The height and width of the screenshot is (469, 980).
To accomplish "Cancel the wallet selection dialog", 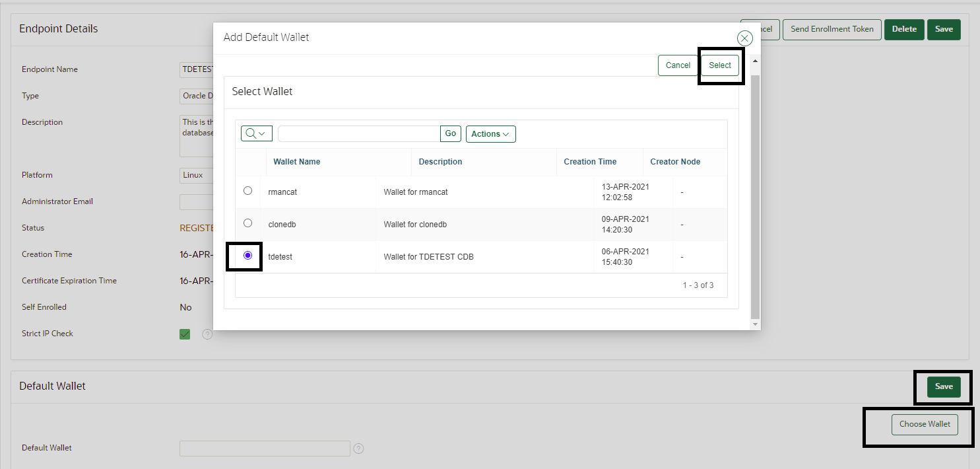I will (678, 65).
